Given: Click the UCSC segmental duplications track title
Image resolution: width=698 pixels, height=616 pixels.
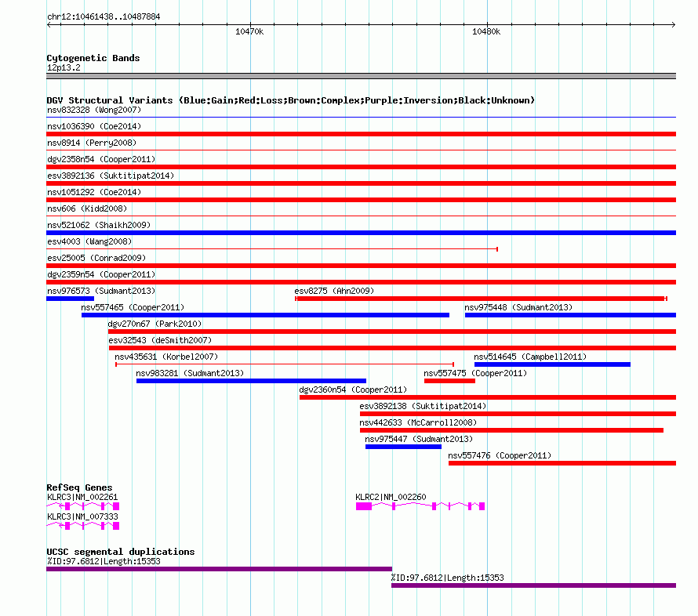Looking at the screenshot, I should (121, 552).
